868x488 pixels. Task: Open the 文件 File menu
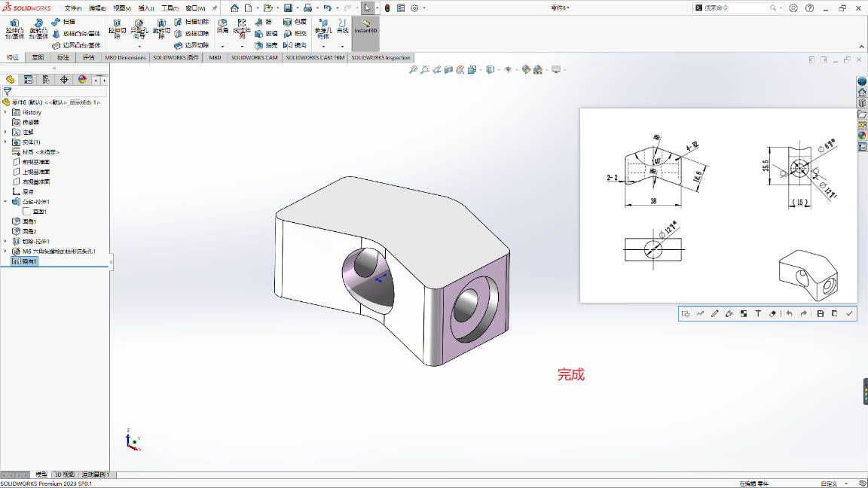click(73, 8)
